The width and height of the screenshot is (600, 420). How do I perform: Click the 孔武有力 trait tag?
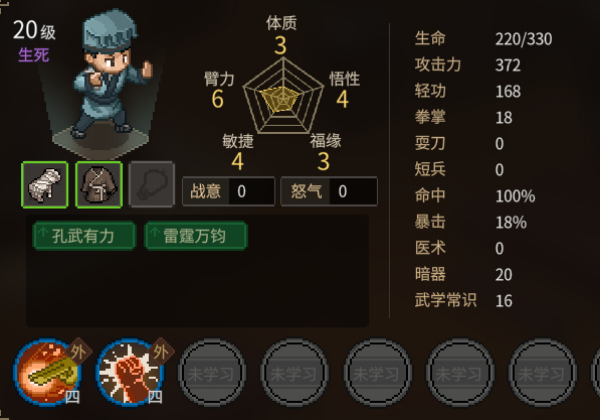(85, 236)
